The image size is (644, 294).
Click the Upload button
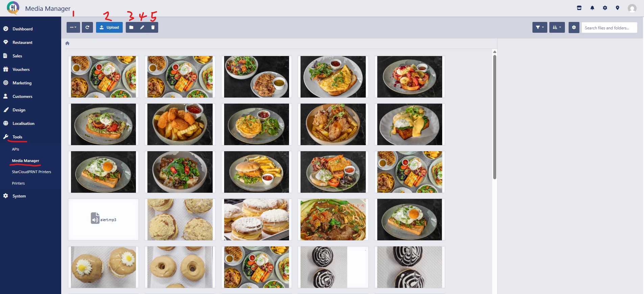[109, 27]
